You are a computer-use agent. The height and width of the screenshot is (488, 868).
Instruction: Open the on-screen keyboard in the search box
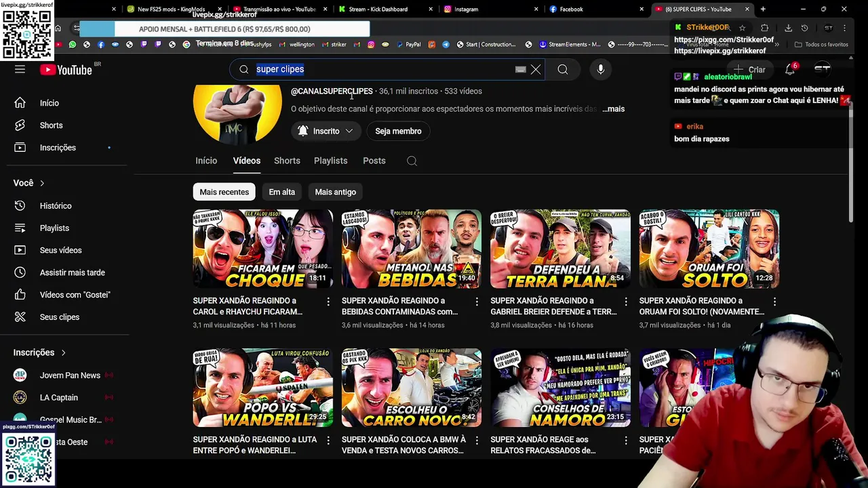[x=521, y=69]
